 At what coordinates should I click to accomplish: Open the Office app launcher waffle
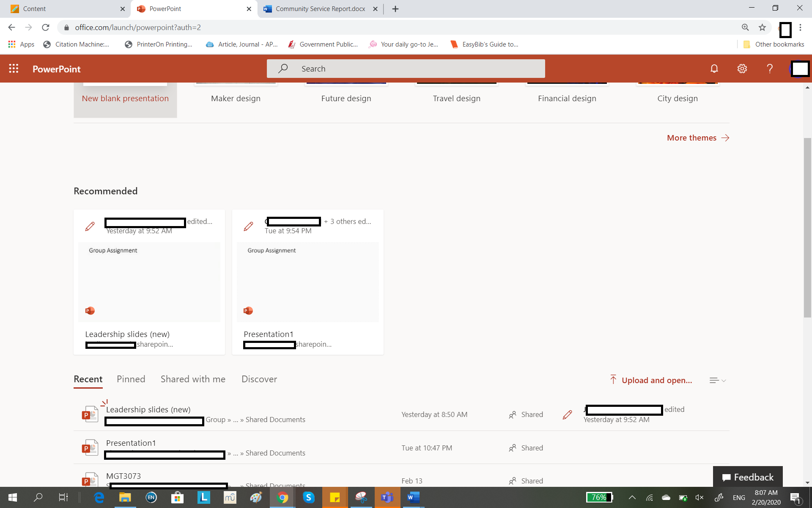click(x=14, y=69)
